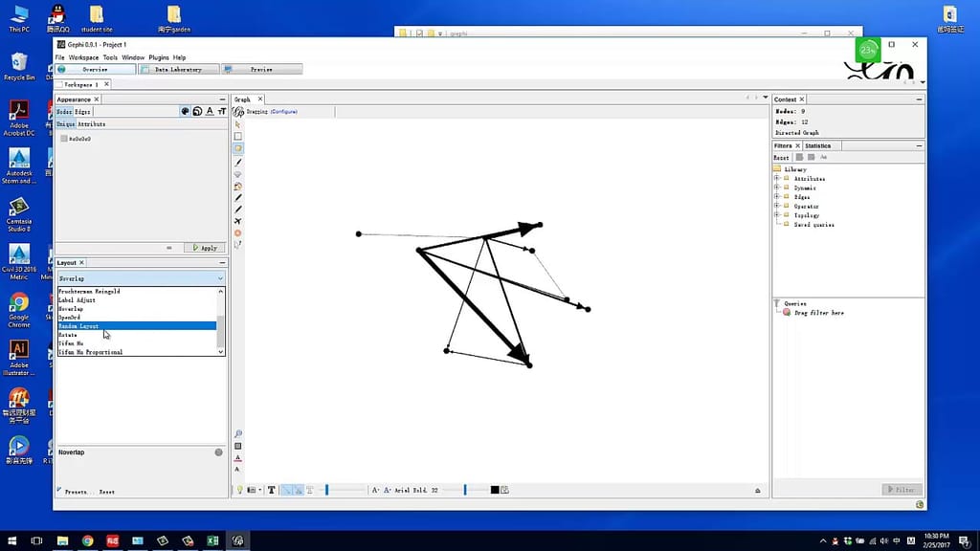Choose Random Layout from list
This screenshot has height=551, width=980.
click(x=137, y=326)
